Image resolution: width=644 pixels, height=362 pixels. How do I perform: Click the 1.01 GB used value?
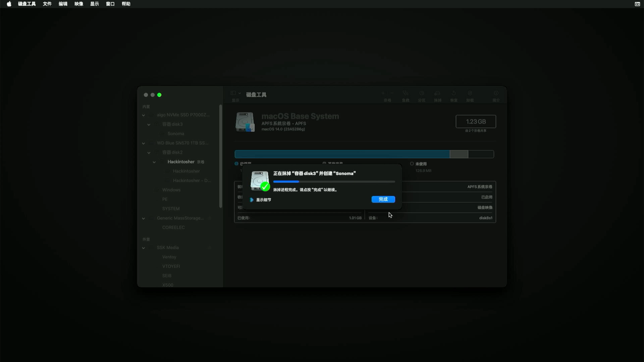pos(355,218)
